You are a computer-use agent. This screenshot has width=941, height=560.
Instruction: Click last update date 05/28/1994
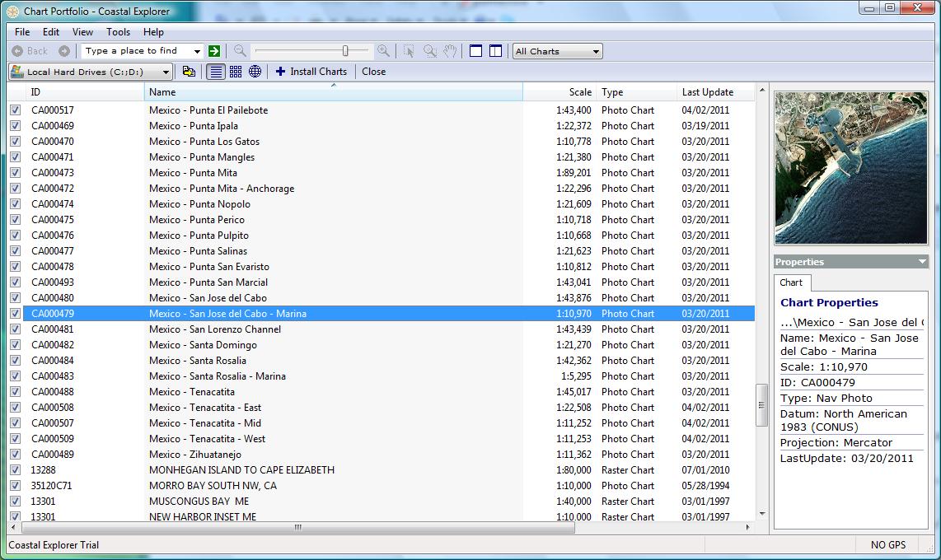[705, 486]
